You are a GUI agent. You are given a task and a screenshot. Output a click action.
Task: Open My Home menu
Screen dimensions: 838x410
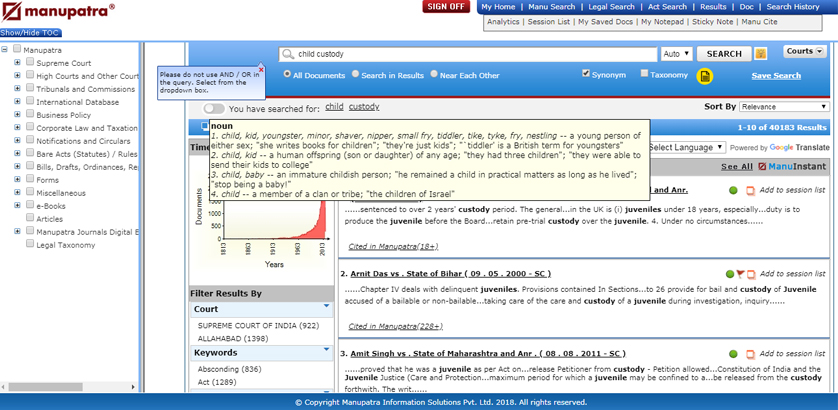pyautogui.click(x=498, y=7)
